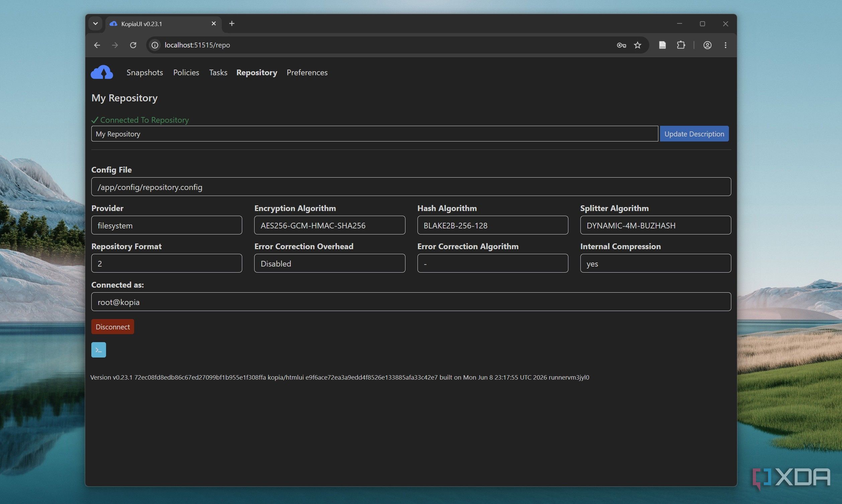842x504 pixels.
Task: Select the KopiaUI v0.23.1 browser tab
Action: (x=163, y=24)
